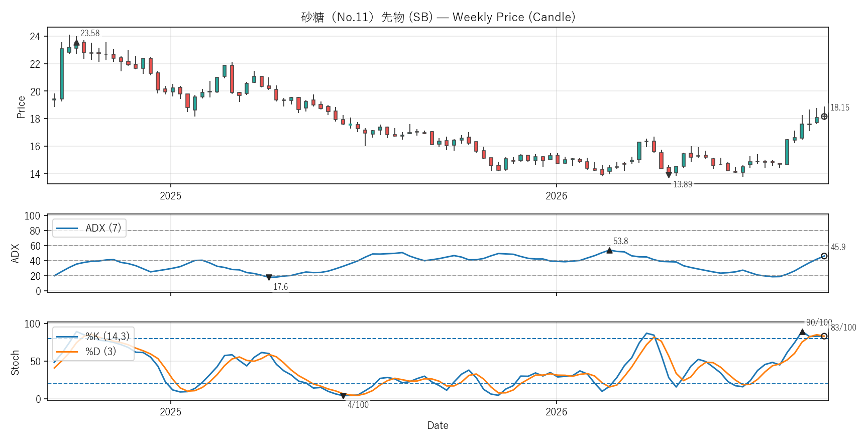Click the 14 tick on the Price axis

coord(35,174)
